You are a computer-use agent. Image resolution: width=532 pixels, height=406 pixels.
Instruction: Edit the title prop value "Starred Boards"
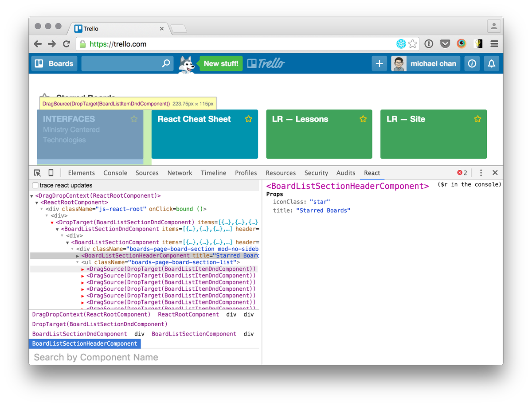click(323, 211)
